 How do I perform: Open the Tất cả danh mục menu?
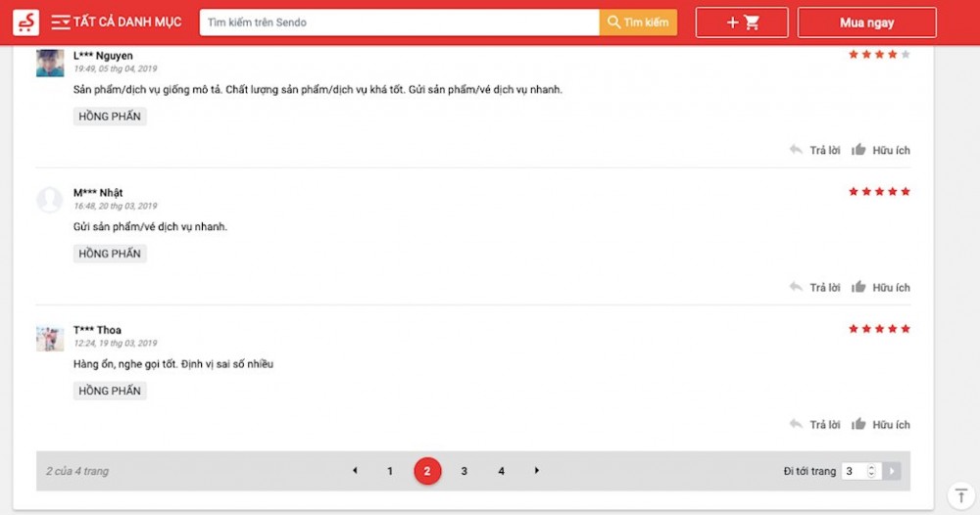[117, 23]
